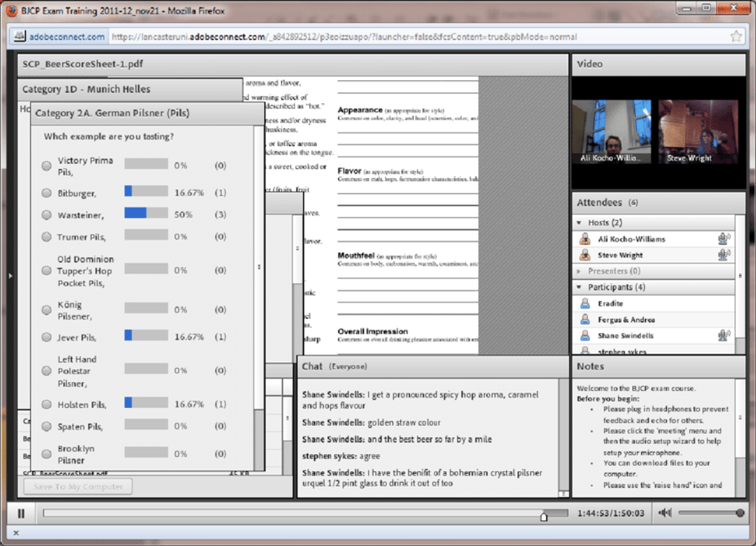Click Shane Swindells participant avatar icon
The height and width of the screenshot is (546, 756).
coord(585,335)
